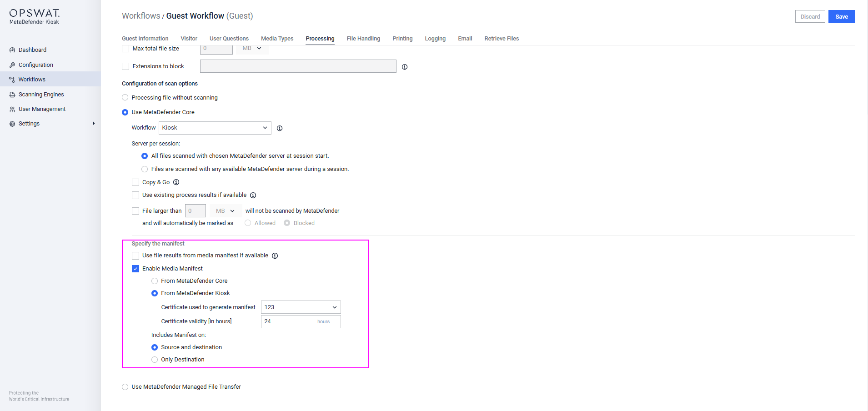
Task: Click info icon for media manifest results
Action: [x=275, y=256]
